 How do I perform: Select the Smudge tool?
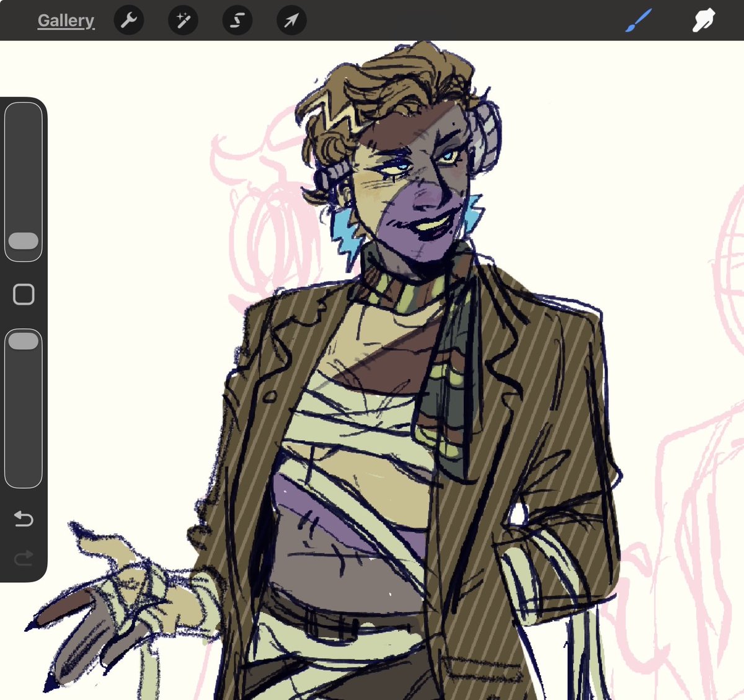(704, 20)
